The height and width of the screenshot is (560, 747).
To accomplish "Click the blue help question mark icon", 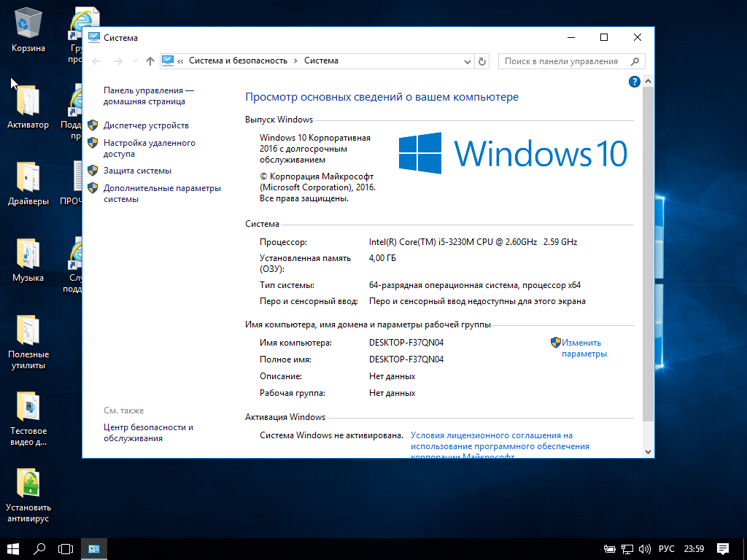I will pyautogui.click(x=634, y=82).
